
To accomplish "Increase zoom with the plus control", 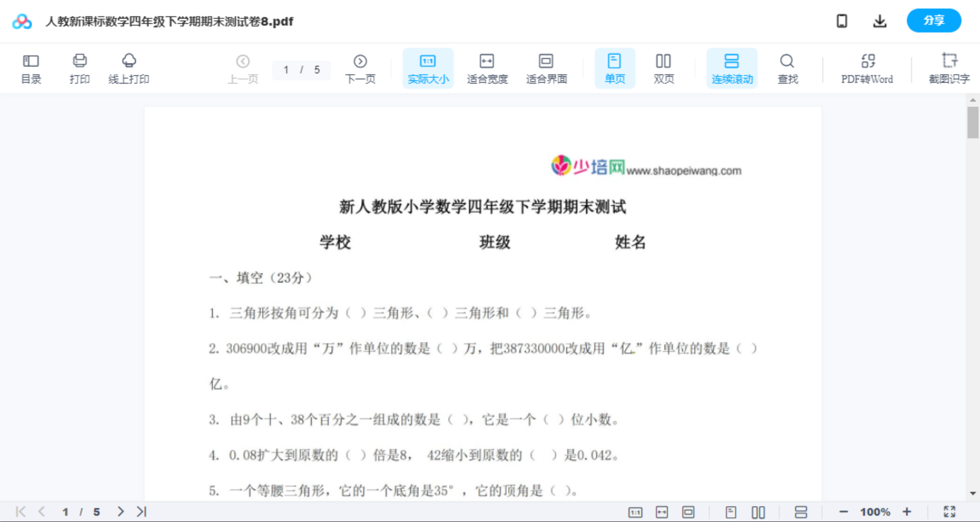I will click(907, 511).
